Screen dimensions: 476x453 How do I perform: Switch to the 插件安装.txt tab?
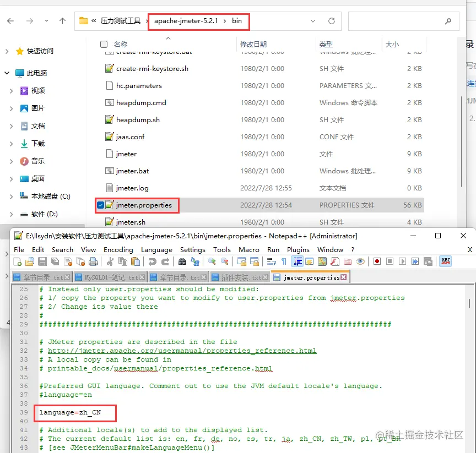coord(241,277)
